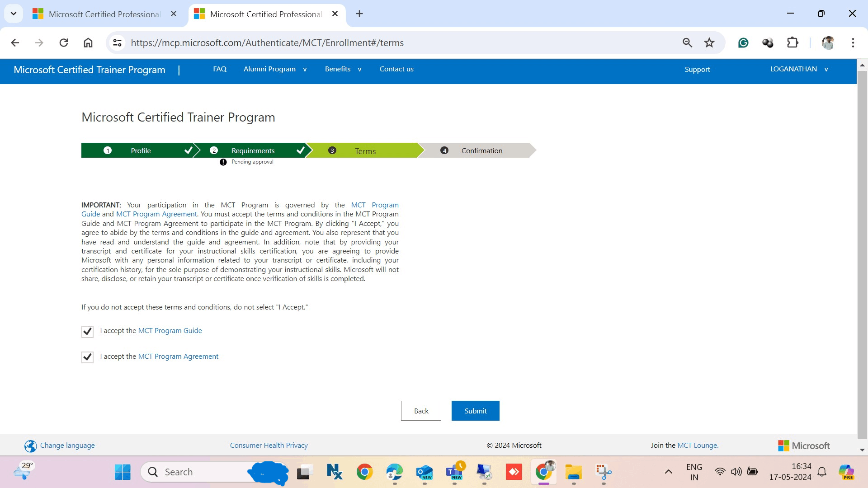868x488 pixels.
Task: Open the Support link
Action: [x=697, y=70]
